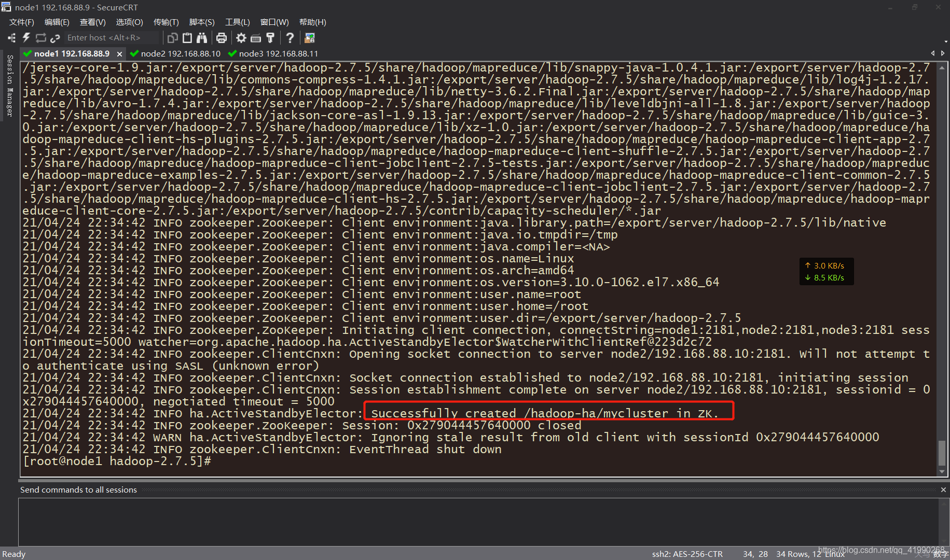
Task: Click the terminal scrollbar up arrow
Action: (x=942, y=67)
